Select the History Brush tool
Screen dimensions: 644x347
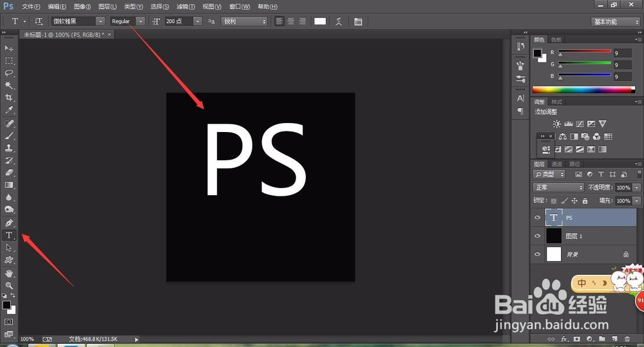(x=8, y=160)
